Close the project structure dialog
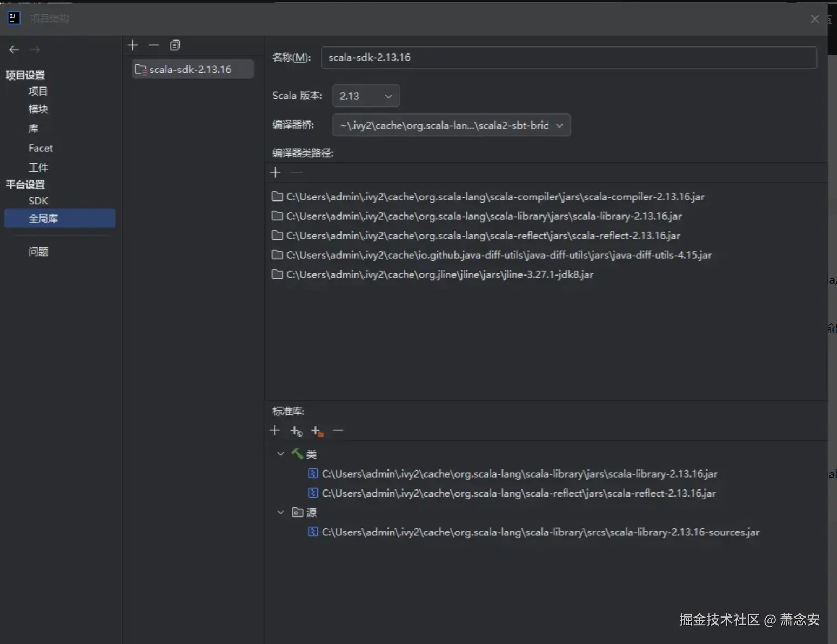Screen dimensions: 837x644 [815, 19]
